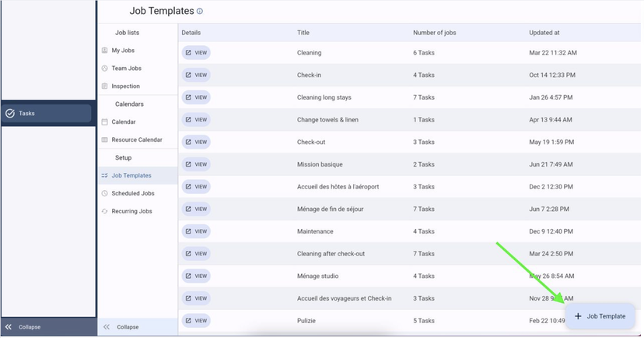Click the 'Jan 26 4:57 PM' date cell

tap(551, 97)
